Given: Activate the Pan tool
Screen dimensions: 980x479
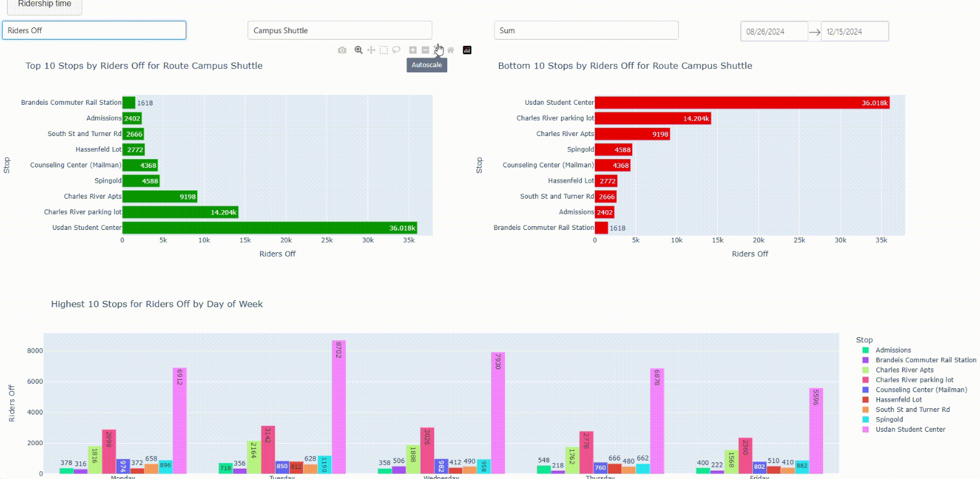Looking at the screenshot, I should pos(371,50).
